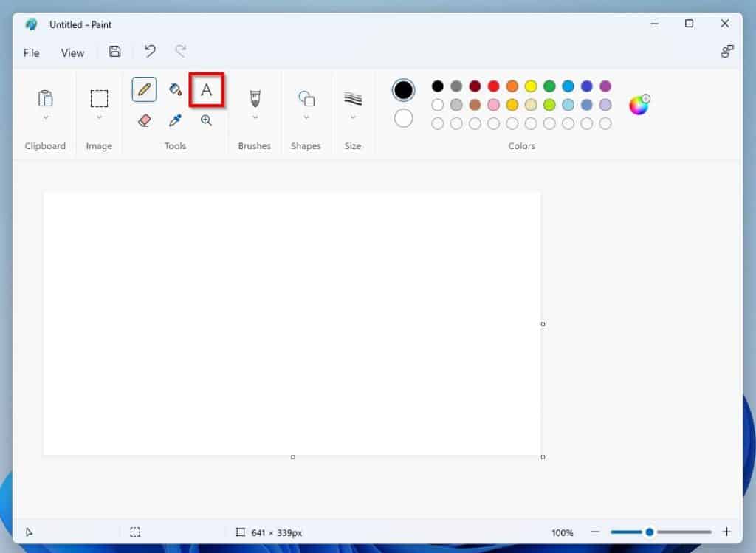The width and height of the screenshot is (756, 553).
Task: Expand the Clipboard dropdown chevron
Action: point(45,117)
